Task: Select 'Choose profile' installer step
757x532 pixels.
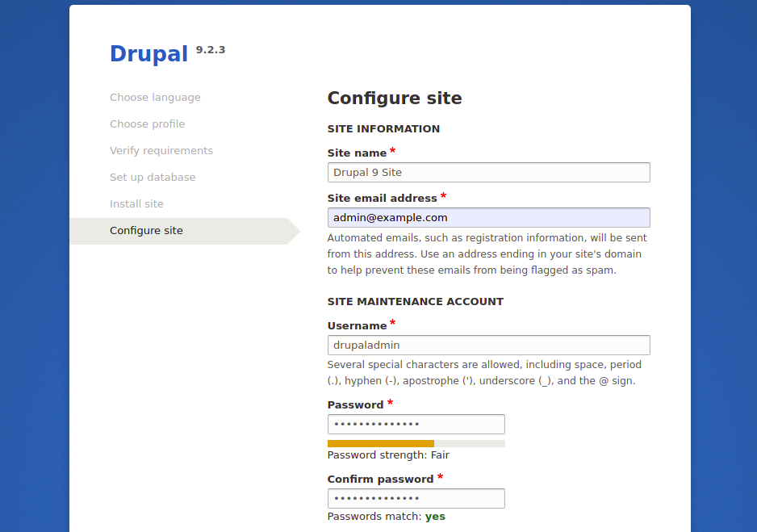Action: [147, 124]
